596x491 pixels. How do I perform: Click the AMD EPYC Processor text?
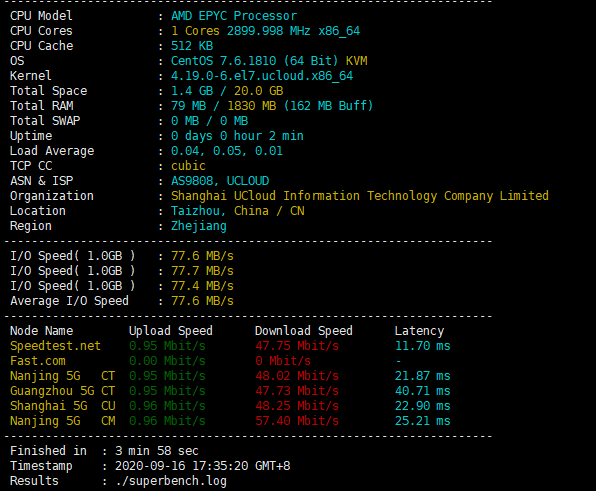[x=234, y=16]
